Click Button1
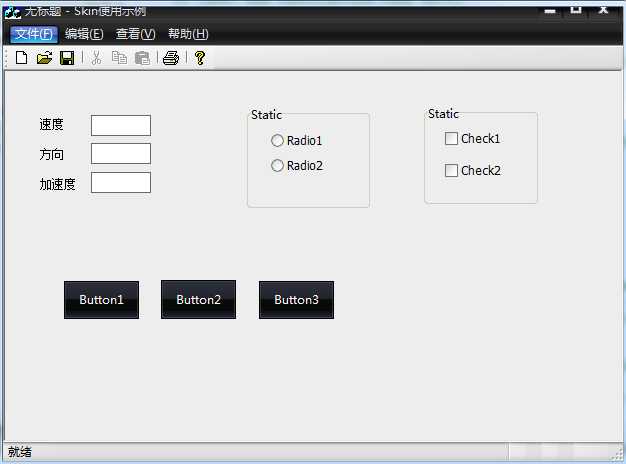Screen dimensions: 626x464 pyautogui.click(x=101, y=300)
